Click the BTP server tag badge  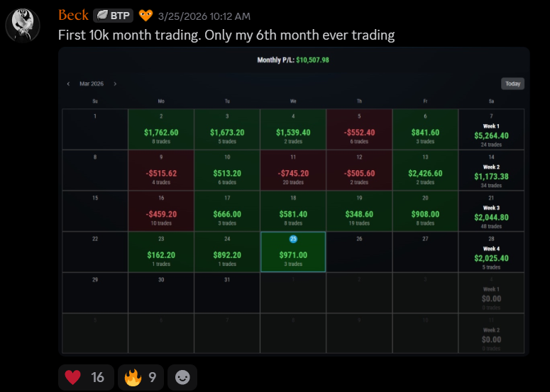pos(114,16)
